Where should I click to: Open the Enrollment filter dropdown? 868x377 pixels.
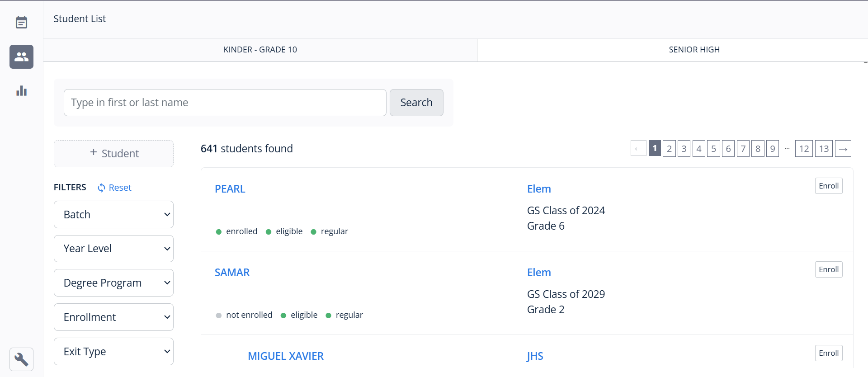(113, 317)
